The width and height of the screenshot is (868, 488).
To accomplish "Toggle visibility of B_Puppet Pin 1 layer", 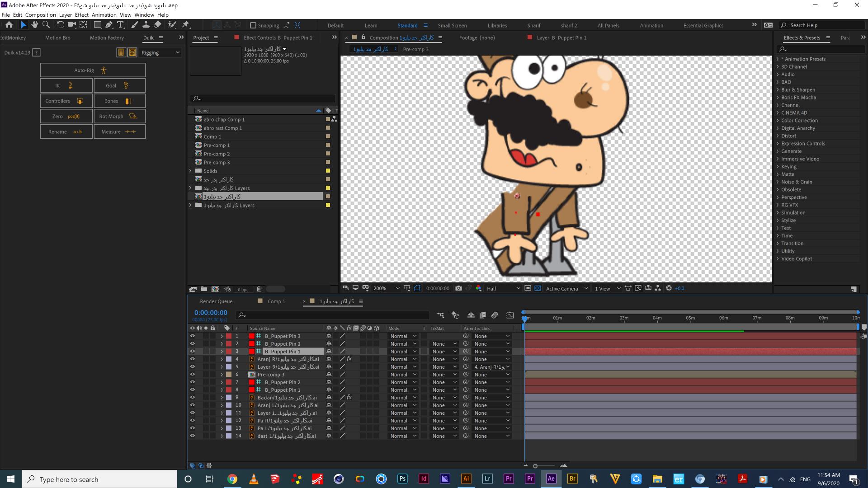I will point(193,352).
